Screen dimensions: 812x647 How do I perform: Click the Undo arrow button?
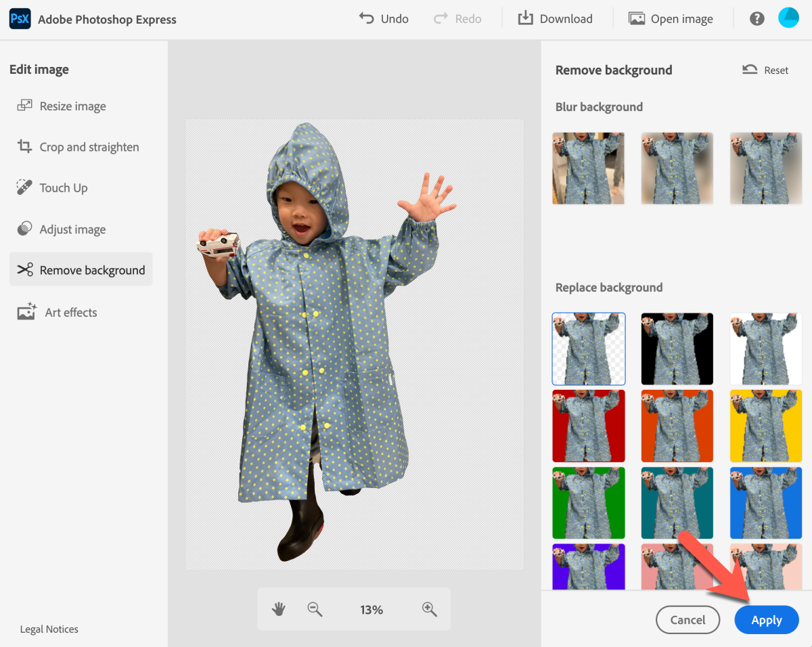tap(384, 19)
